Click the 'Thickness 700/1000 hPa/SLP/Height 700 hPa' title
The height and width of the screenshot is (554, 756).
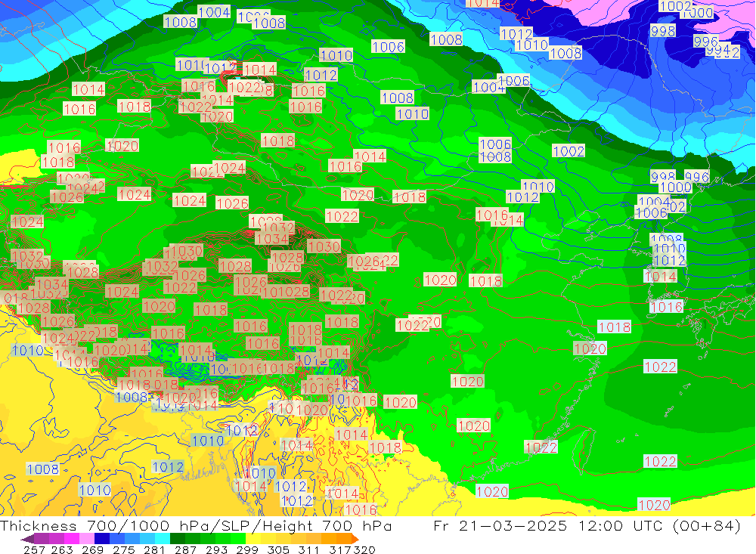[x=196, y=525]
